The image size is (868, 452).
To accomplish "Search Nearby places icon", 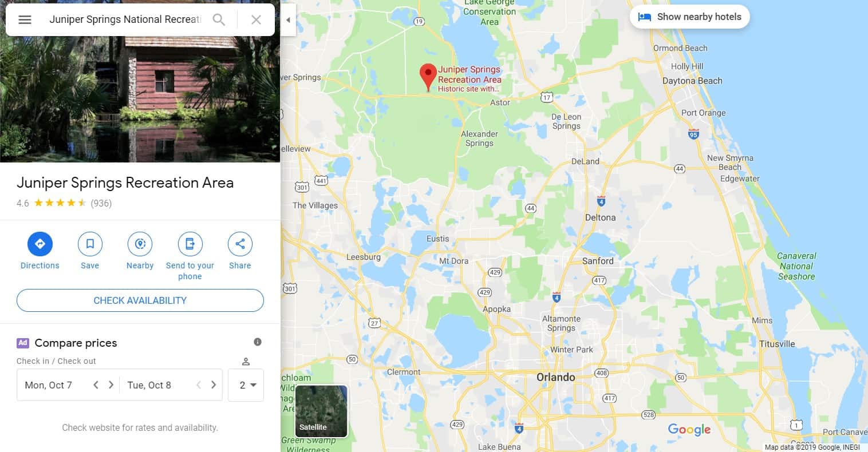I will pos(140,244).
